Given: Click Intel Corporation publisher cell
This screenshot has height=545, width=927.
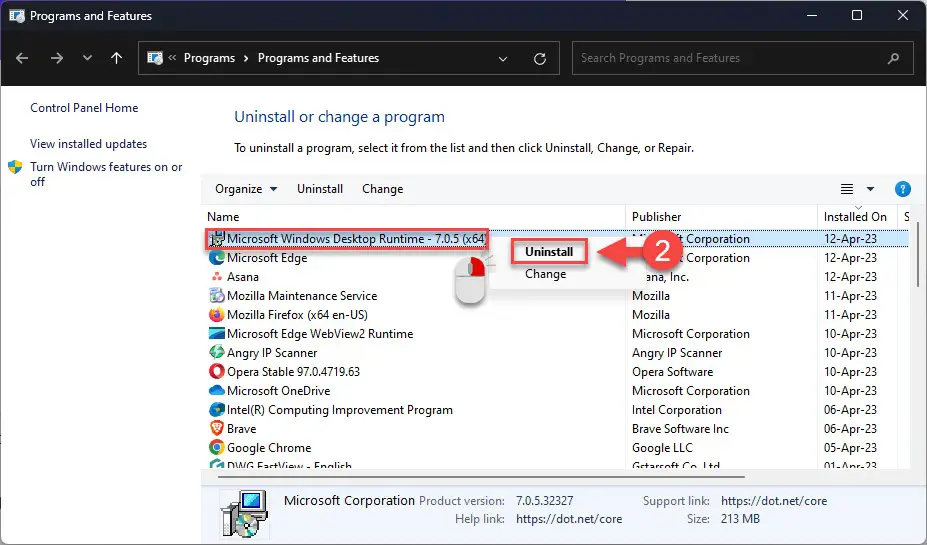Looking at the screenshot, I should (676, 410).
